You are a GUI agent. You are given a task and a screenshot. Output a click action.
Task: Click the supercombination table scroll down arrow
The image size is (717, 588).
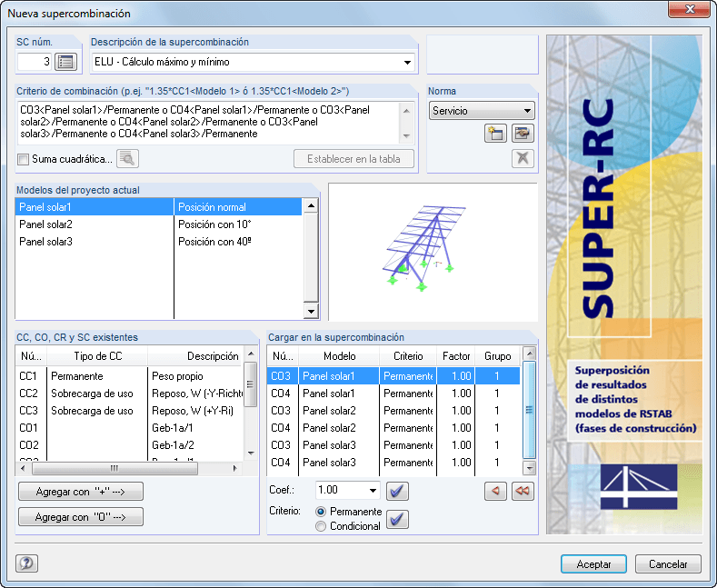tap(529, 468)
